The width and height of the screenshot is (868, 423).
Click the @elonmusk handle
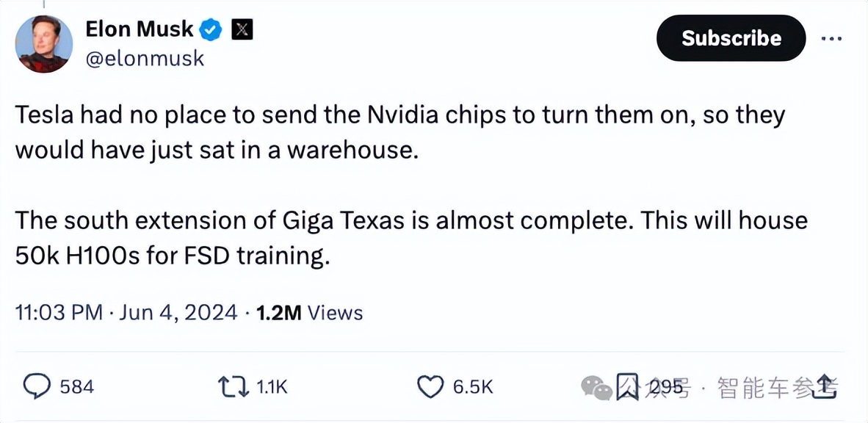coord(145,59)
